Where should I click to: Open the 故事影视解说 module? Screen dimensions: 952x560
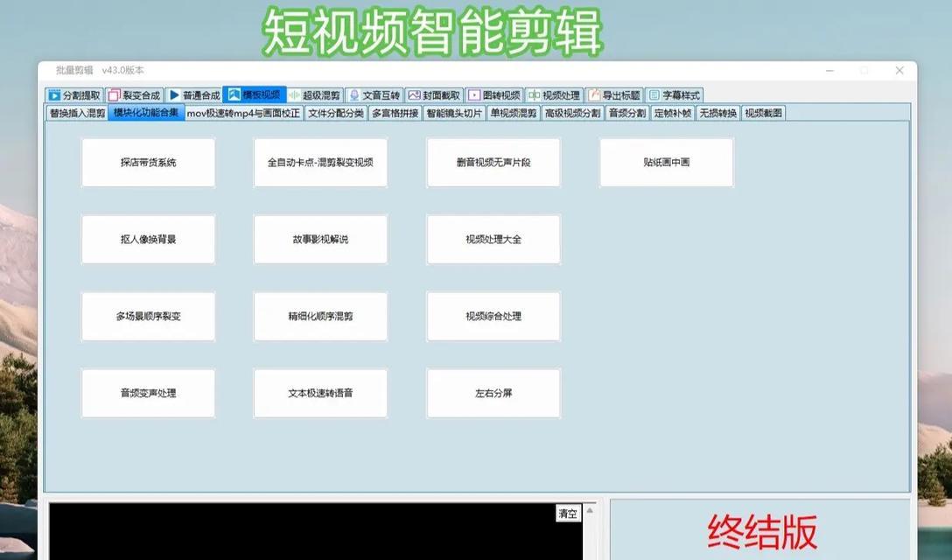click(x=320, y=239)
